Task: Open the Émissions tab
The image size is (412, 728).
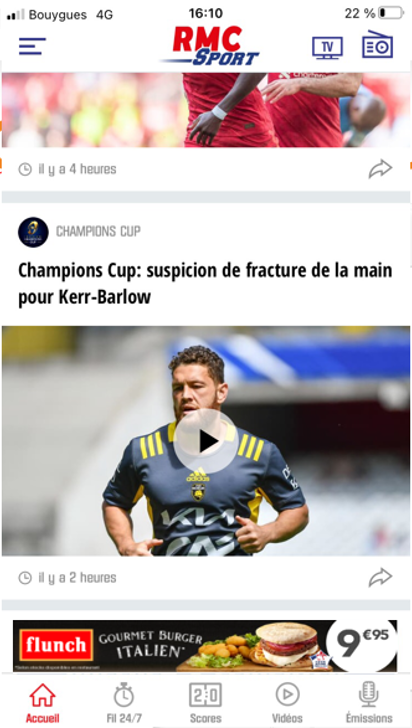Action: (x=369, y=702)
